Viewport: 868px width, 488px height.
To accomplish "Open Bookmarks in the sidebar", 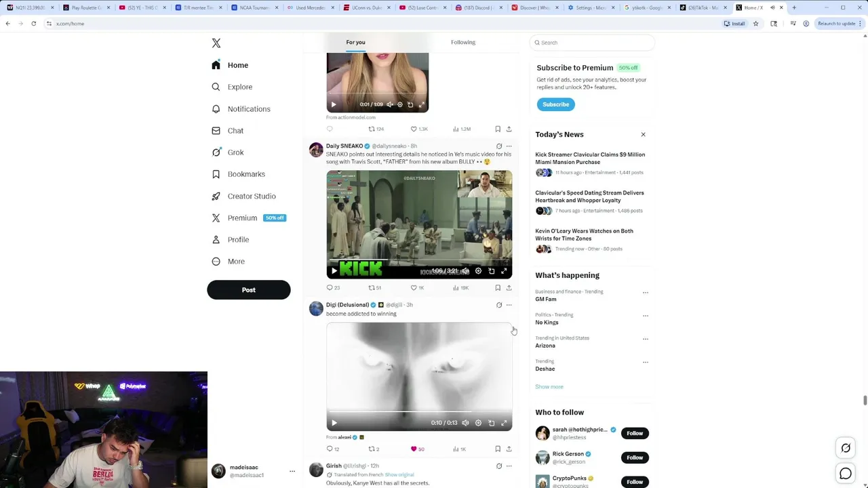I will tap(238, 174).
